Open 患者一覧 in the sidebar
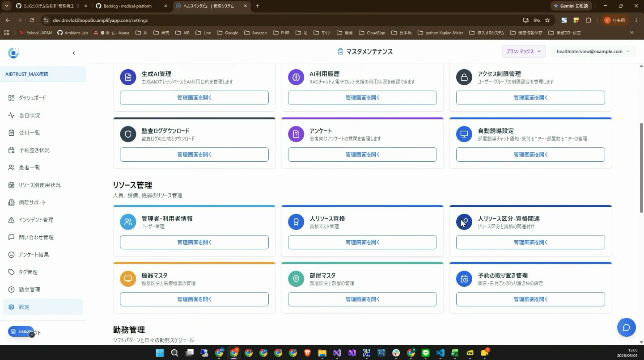 (x=43, y=167)
